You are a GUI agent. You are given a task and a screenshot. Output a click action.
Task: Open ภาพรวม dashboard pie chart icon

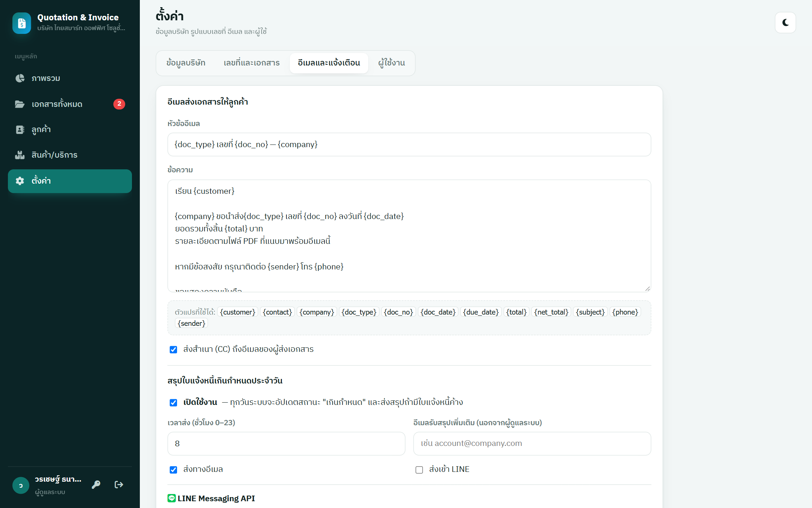20,78
